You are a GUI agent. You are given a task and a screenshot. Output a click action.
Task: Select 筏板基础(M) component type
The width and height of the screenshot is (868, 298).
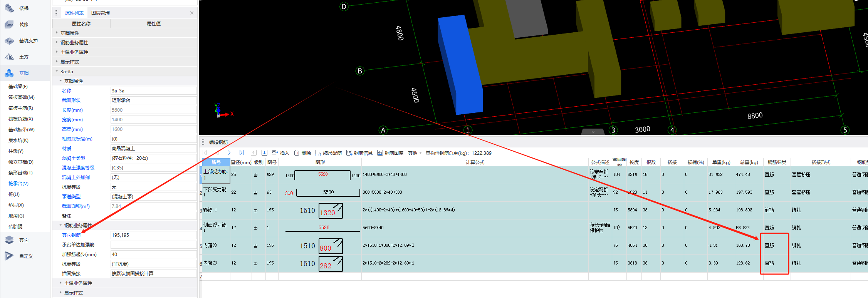click(x=22, y=97)
